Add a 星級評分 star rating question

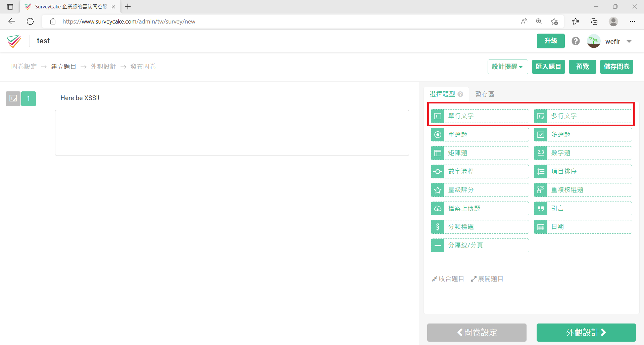[480, 190]
